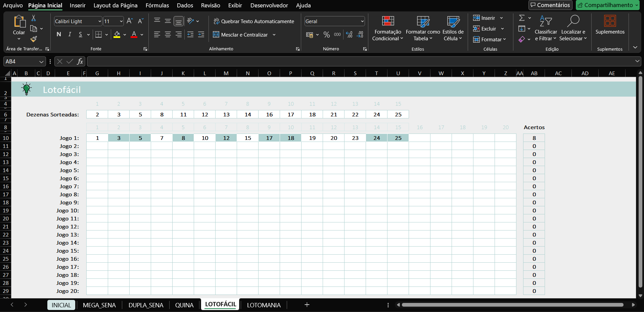Viewport: 644px width, 312px height.
Task: Click the Comentários button
Action: tap(550, 5)
